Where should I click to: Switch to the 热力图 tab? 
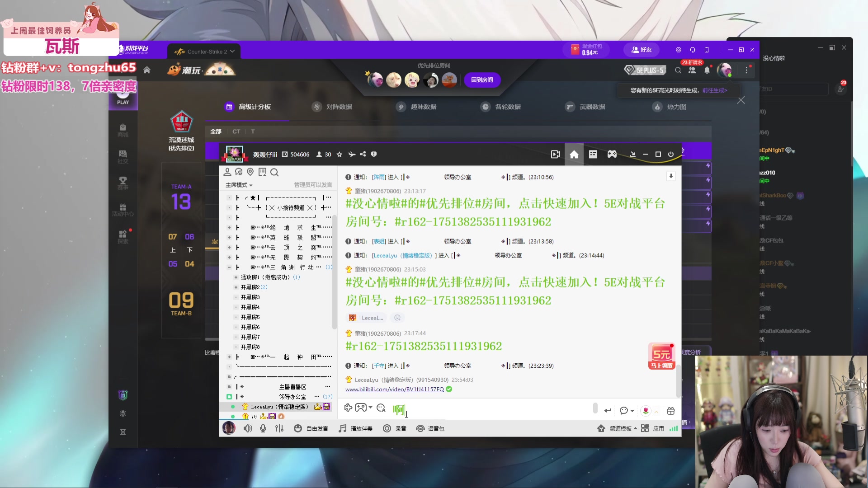click(x=670, y=107)
